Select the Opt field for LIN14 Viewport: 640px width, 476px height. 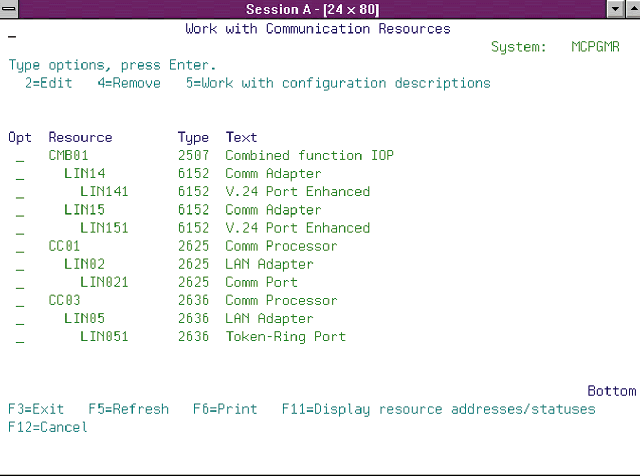point(20,174)
